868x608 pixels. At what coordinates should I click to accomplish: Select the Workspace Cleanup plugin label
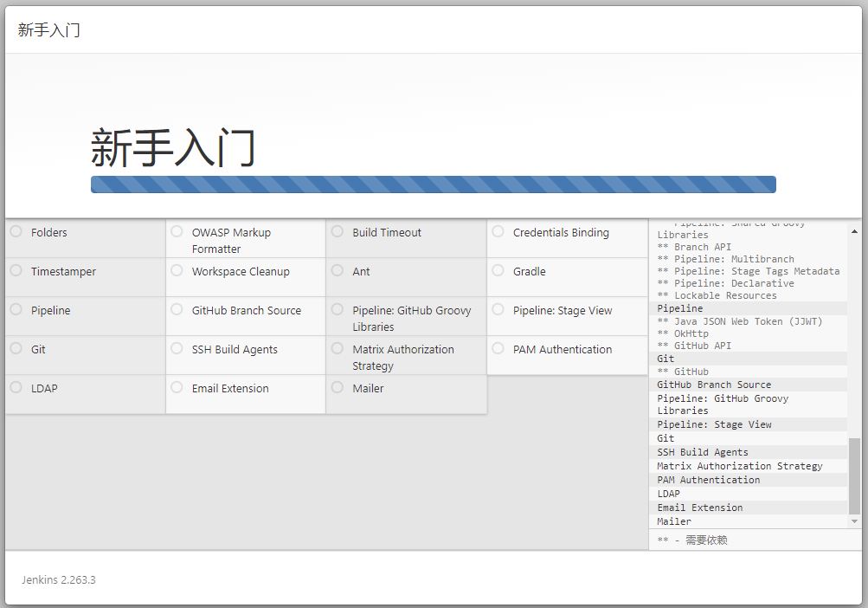241,272
